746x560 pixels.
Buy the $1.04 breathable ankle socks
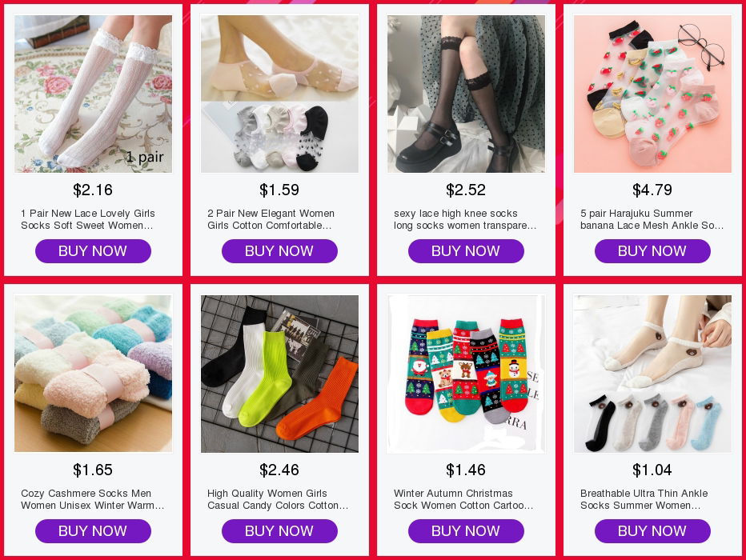pyautogui.click(x=653, y=531)
